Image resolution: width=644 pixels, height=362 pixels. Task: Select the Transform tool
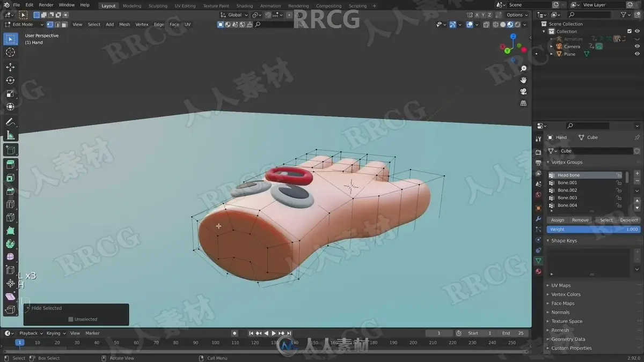point(10,107)
